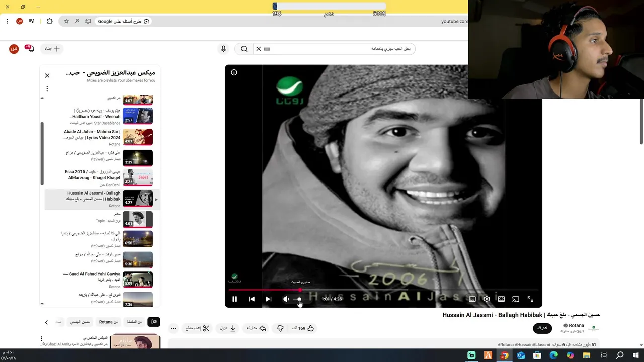This screenshot has height=362, width=644.
Task: Select the 'من السلسلة' filter chip
Action: point(134,322)
